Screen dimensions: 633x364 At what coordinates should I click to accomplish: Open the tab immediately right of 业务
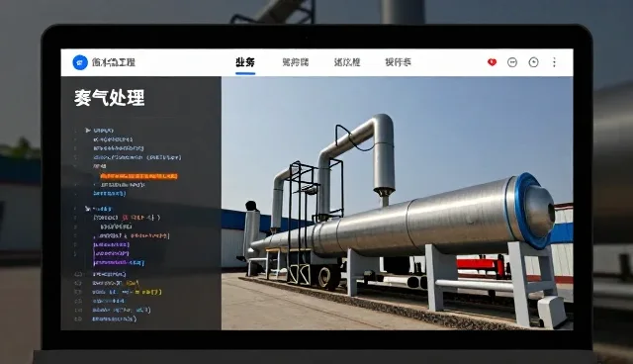296,62
